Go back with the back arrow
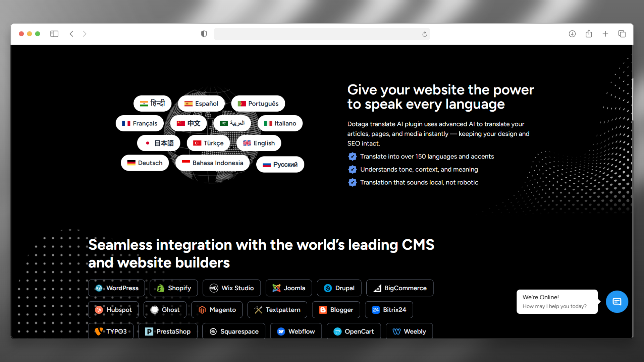Viewport: 644px width, 362px height. click(x=71, y=34)
